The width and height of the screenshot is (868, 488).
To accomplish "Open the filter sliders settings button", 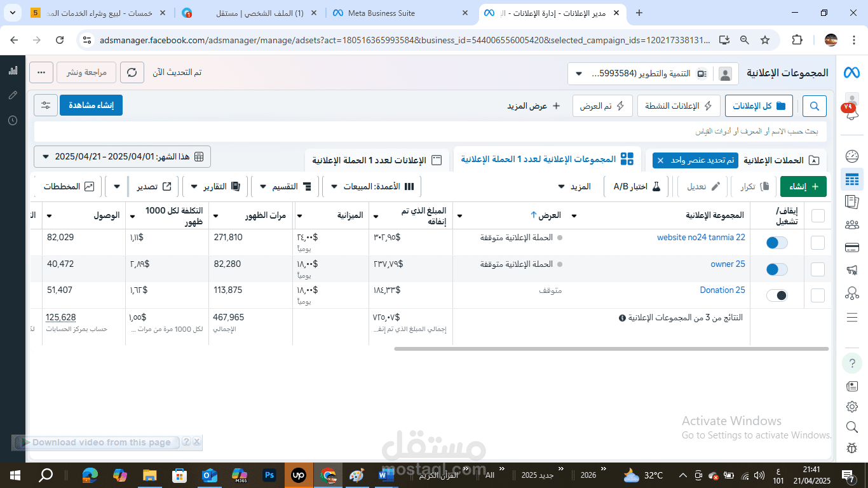I will click(x=46, y=105).
